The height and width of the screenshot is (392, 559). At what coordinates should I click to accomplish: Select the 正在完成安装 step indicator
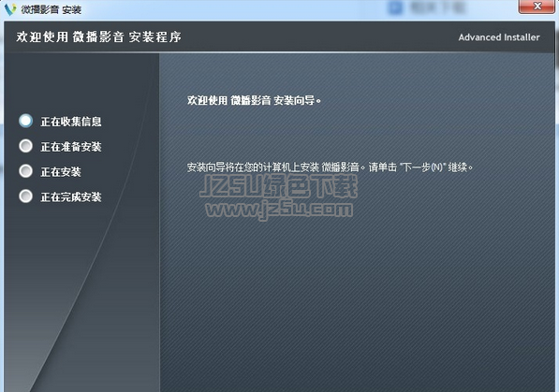[25, 196]
